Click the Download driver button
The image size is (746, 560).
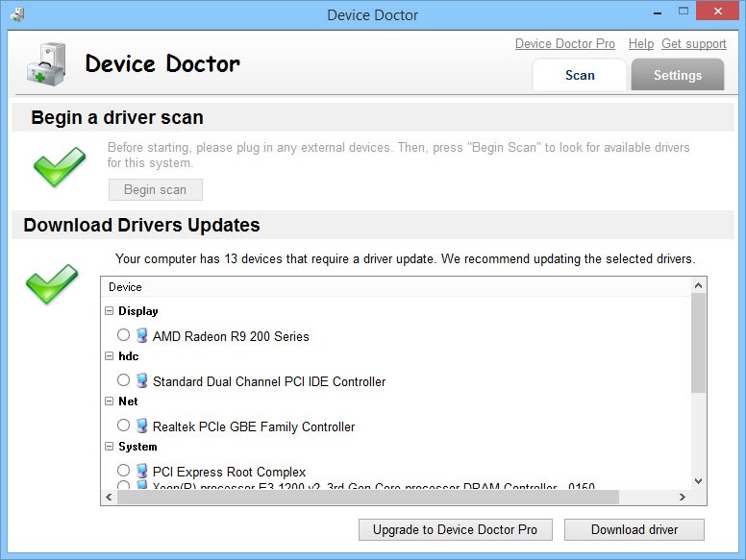click(x=634, y=529)
